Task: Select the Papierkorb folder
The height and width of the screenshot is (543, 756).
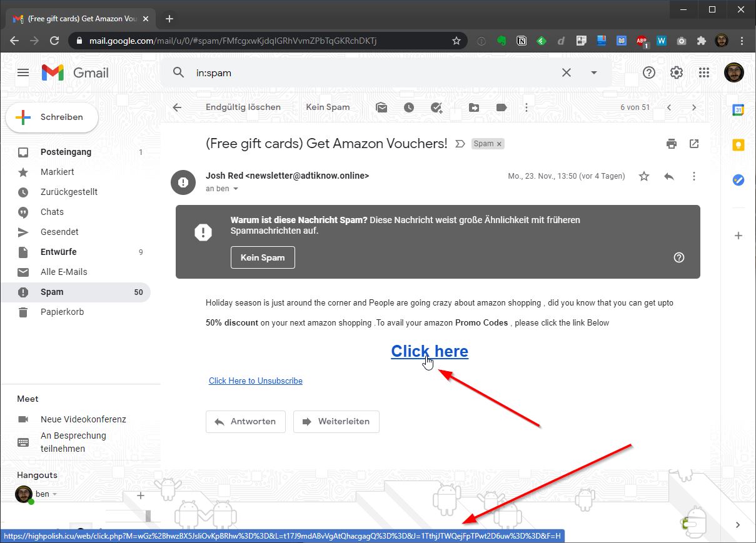Action: coord(62,312)
